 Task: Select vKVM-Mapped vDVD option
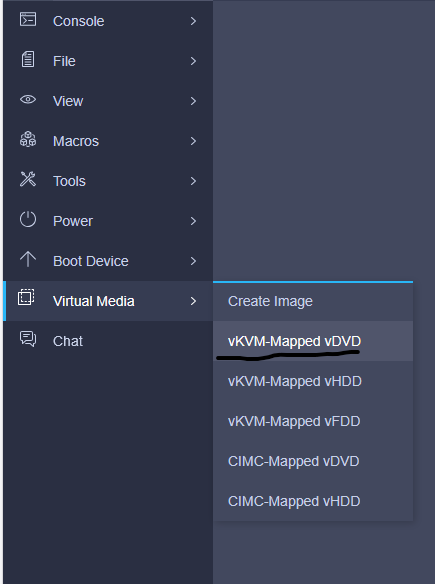click(x=313, y=341)
